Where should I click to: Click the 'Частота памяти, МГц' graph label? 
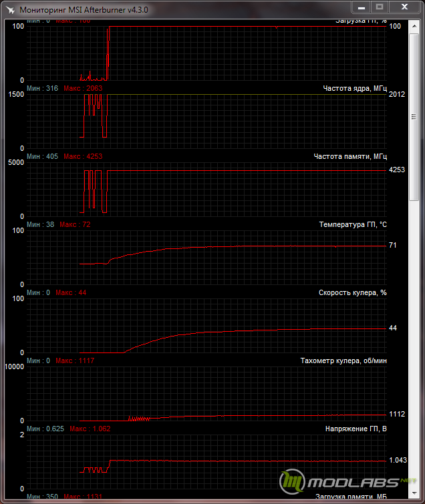(350, 156)
